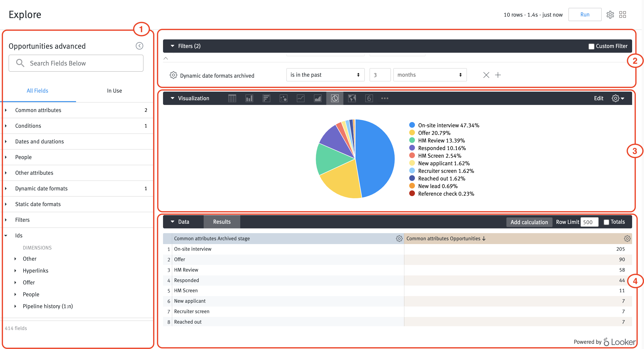
Task: Pick the area chart visualization
Action: pyautogui.click(x=317, y=98)
